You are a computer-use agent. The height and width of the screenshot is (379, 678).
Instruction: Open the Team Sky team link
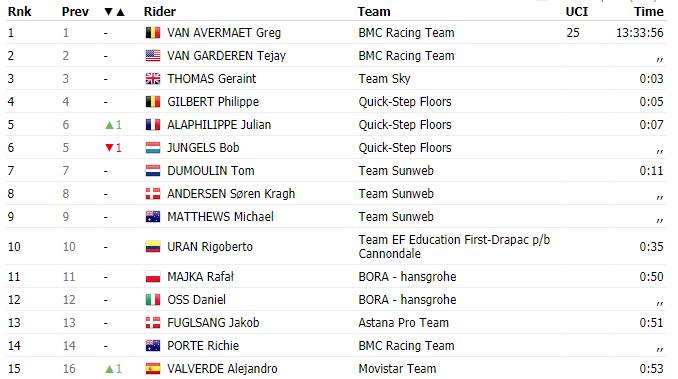[x=384, y=79]
